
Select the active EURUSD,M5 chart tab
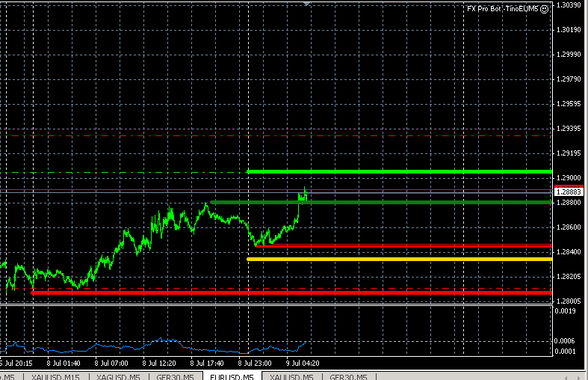[232, 376]
